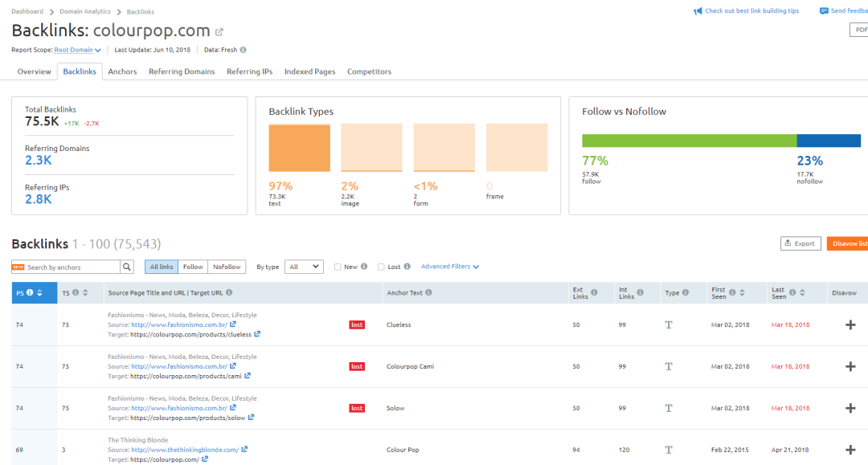Open external icon for products/solow target

pyautogui.click(x=251, y=418)
